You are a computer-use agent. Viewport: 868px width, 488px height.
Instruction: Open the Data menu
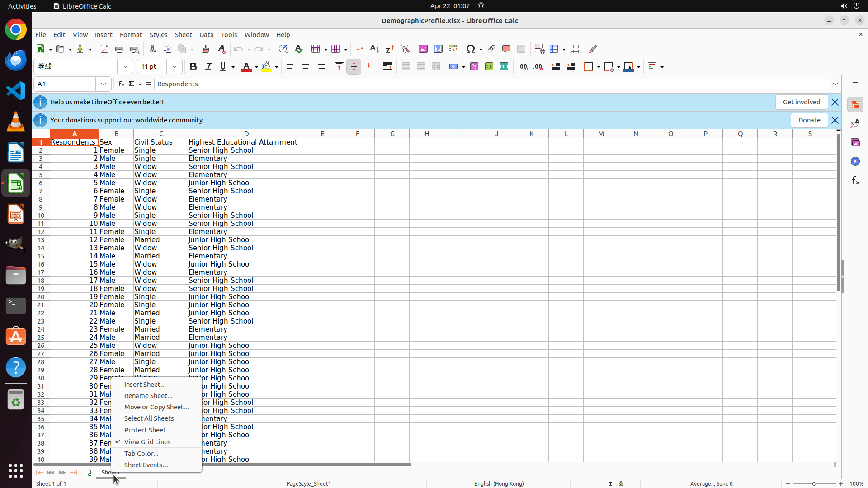[x=206, y=35]
